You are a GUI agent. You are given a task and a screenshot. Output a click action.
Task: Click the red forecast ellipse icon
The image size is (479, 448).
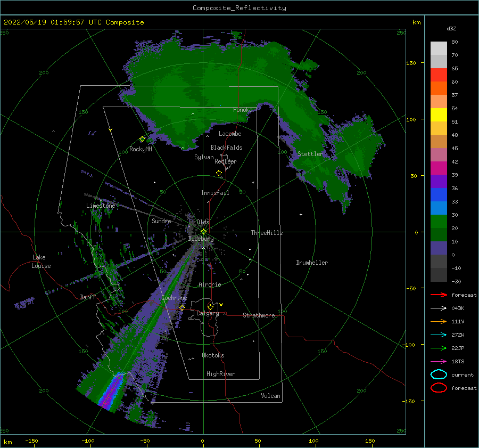pyautogui.click(x=439, y=388)
